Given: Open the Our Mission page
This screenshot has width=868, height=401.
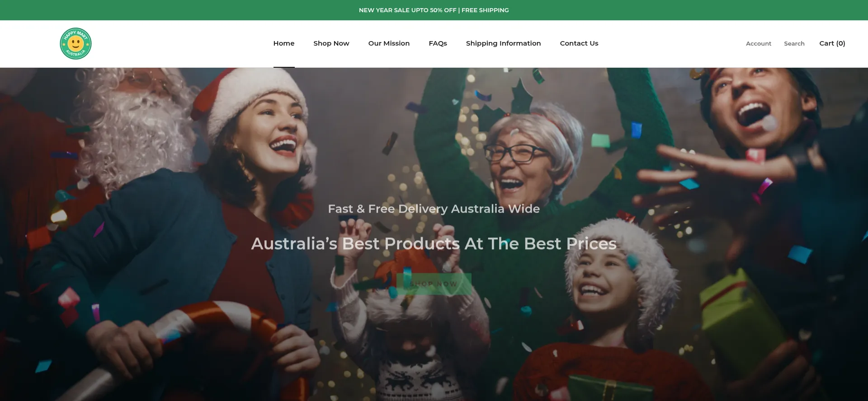Looking at the screenshot, I should pos(389,43).
